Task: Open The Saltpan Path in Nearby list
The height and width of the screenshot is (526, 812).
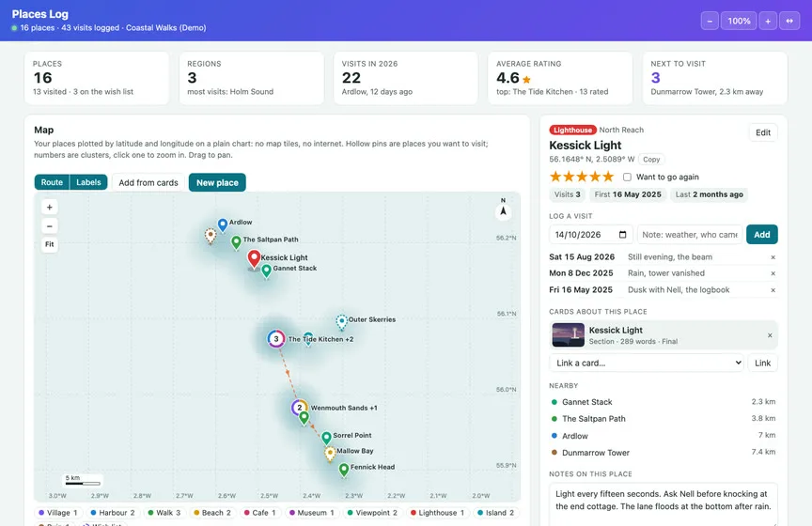Action: click(664, 418)
